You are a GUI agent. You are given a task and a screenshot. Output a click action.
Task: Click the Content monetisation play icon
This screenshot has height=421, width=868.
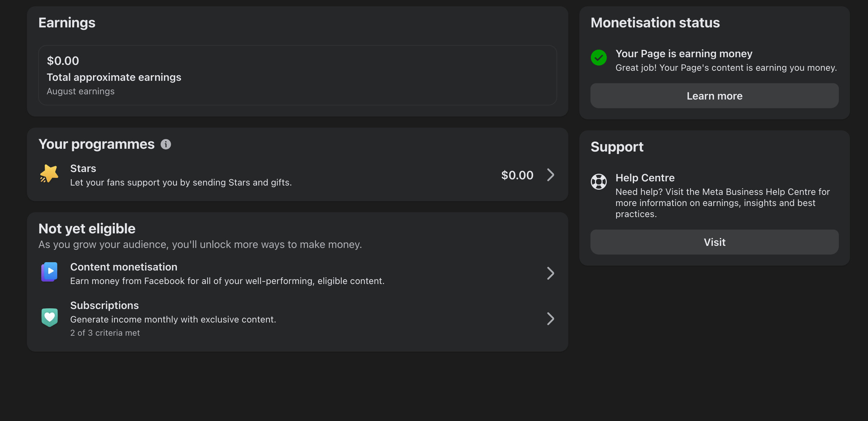[49, 272]
